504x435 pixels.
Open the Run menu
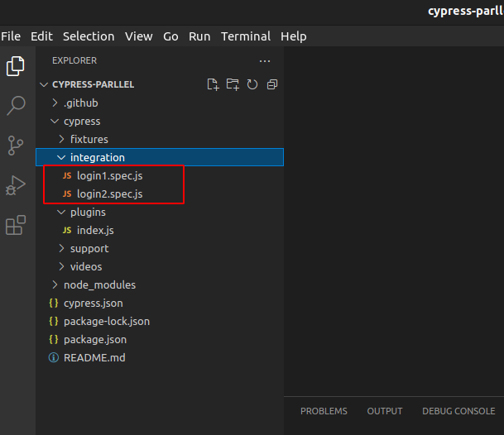pyautogui.click(x=199, y=36)
